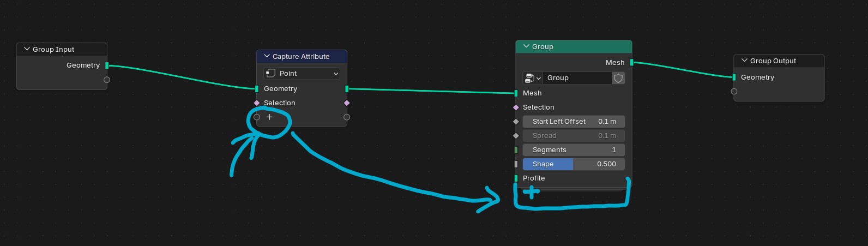Click the empty input socket on Capture Attribute
Image resolution: width=868 pixels, height=246 pixels.
257,117
